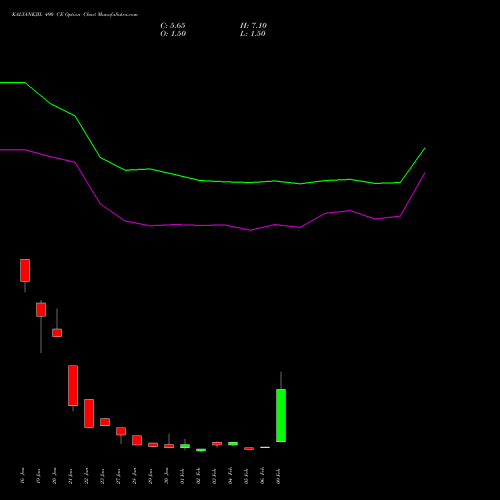
Task: Select the red candle above 16 Jan
Action: click(x=25, y=270)
